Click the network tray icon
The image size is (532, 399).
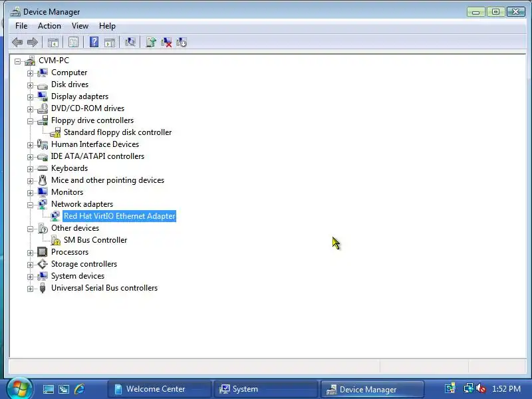point(468,388)
